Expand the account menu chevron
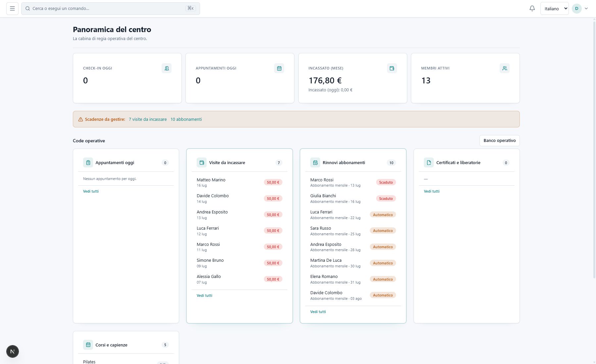 pyautogui.click(x=586, y=9)
